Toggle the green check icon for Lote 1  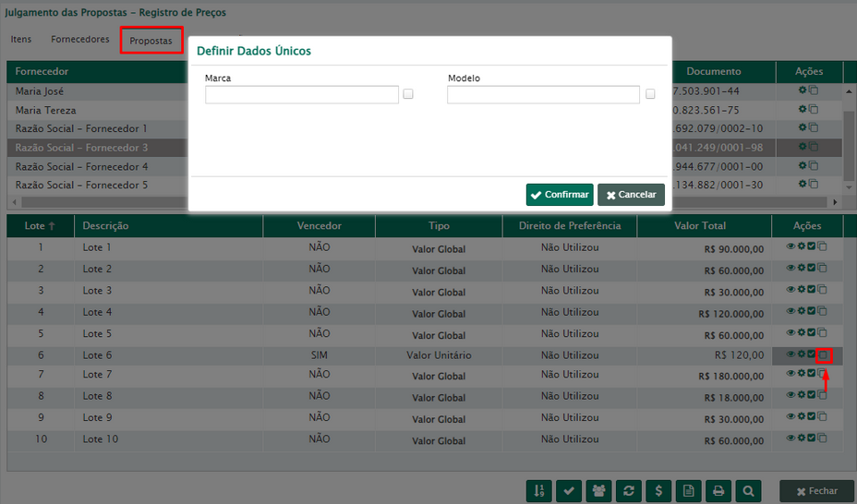click(812, 246)
